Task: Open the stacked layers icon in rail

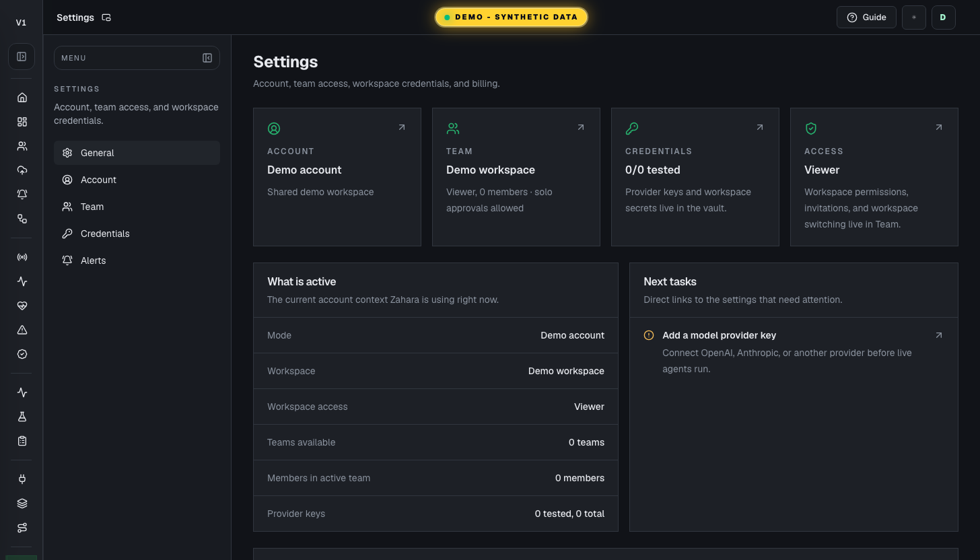Action: click(22, 503)
